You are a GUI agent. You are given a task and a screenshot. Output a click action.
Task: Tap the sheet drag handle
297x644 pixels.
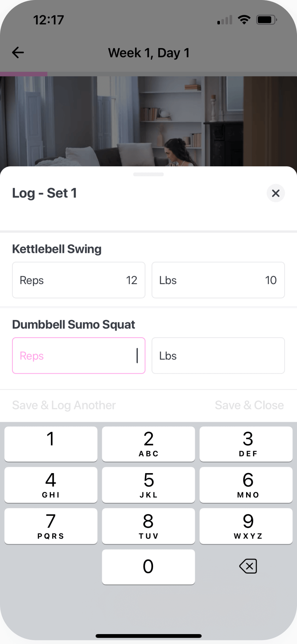pyautogui.click(x=148, y=174)
